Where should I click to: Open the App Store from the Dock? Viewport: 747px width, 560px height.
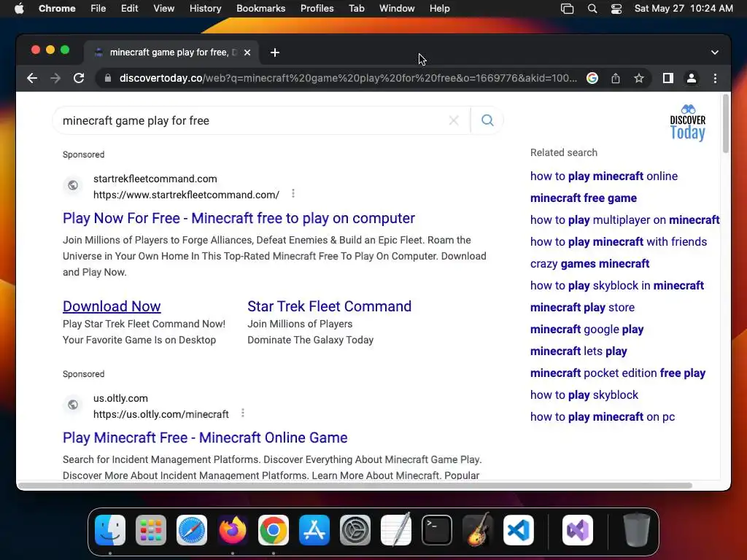point(314,530)
